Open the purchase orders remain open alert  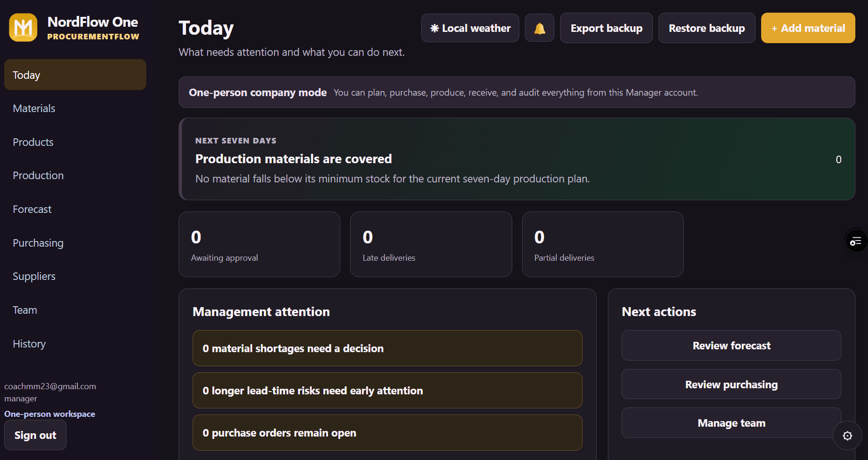click(387, 433)
